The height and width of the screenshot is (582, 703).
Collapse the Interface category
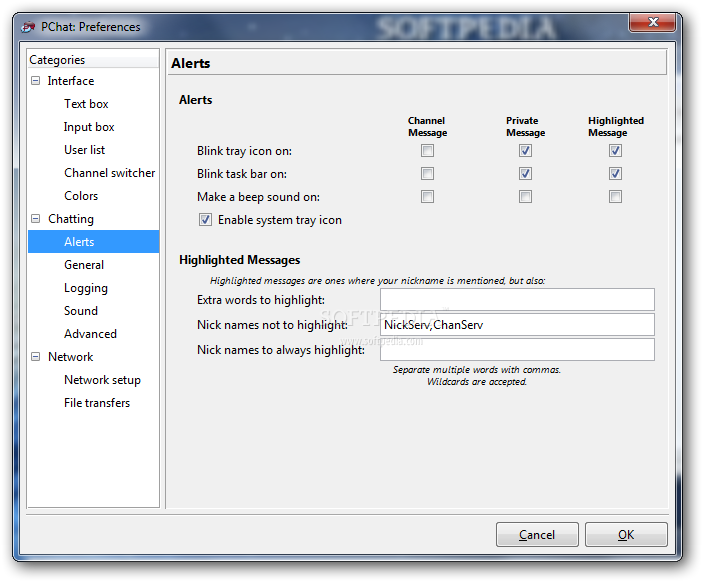(x=35, y=81)
